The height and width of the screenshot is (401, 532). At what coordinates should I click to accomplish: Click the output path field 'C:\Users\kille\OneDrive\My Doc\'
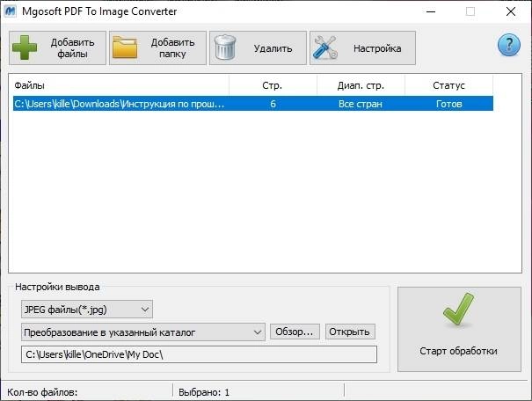pos(199,354)
